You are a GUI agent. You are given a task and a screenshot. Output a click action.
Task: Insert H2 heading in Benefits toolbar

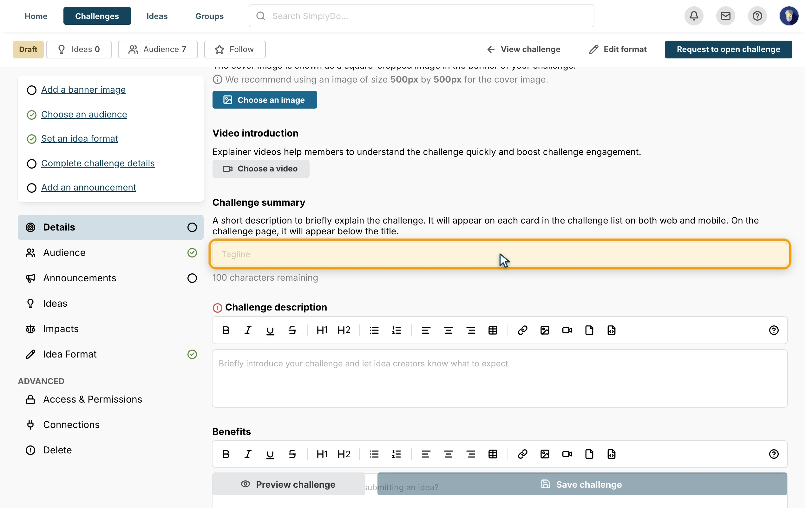point(344,454)
